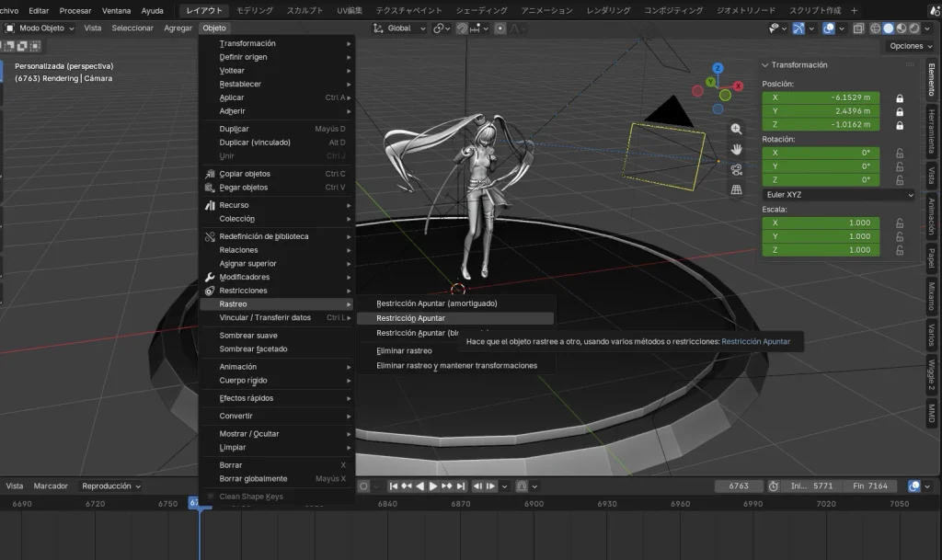The height and width of the screenshot is (560, 942).
Task: Click the hand pan view icon
Action: tap(736, 150)
